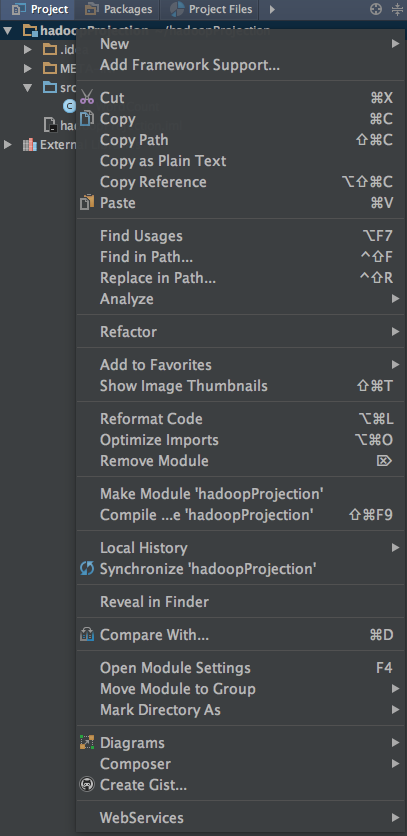Switch to the Packages tab
The width and height of the screenshot is (407, 836).
pos(118,9)
